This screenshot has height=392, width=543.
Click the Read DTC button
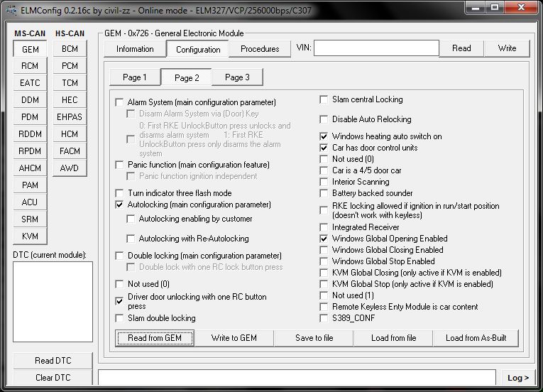click(x=53, y=361)
